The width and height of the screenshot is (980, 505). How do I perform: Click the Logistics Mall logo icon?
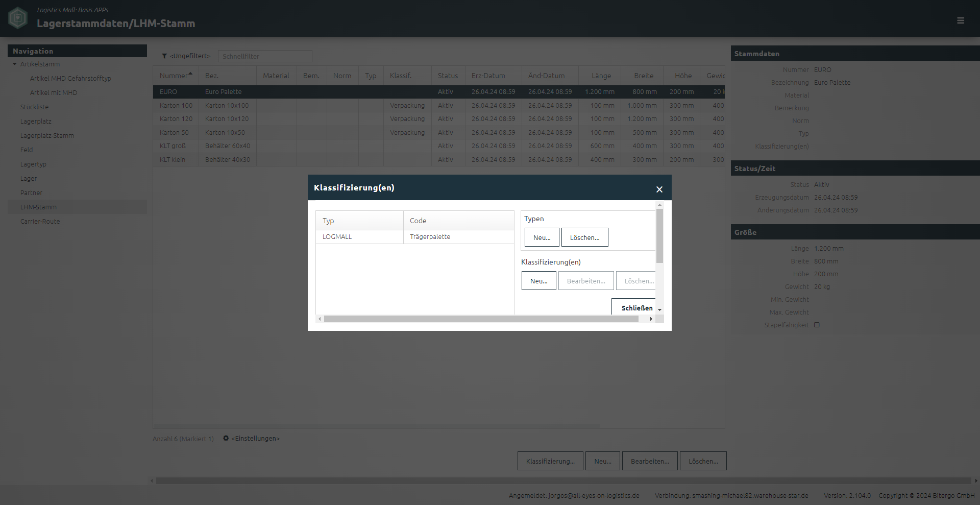(18, 18)
